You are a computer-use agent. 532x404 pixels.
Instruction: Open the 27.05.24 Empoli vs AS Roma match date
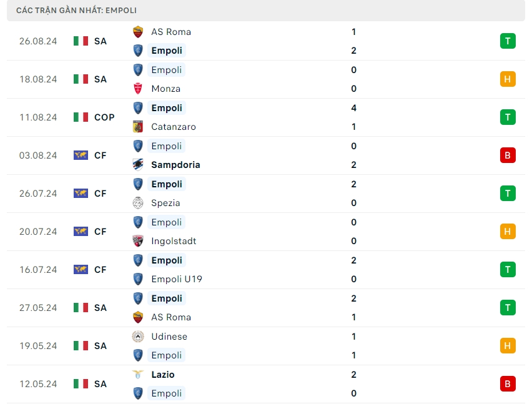point(38,308)
